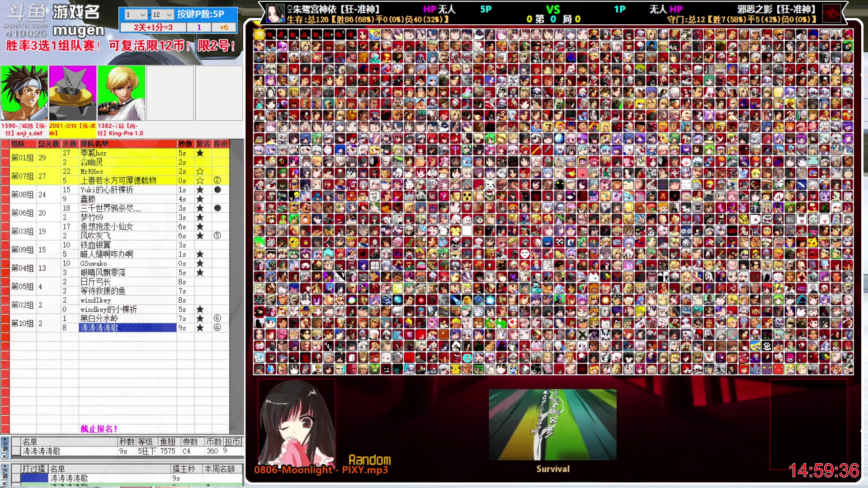
Task: Click the star in 黑白分水岭 row
Action: 200,319
